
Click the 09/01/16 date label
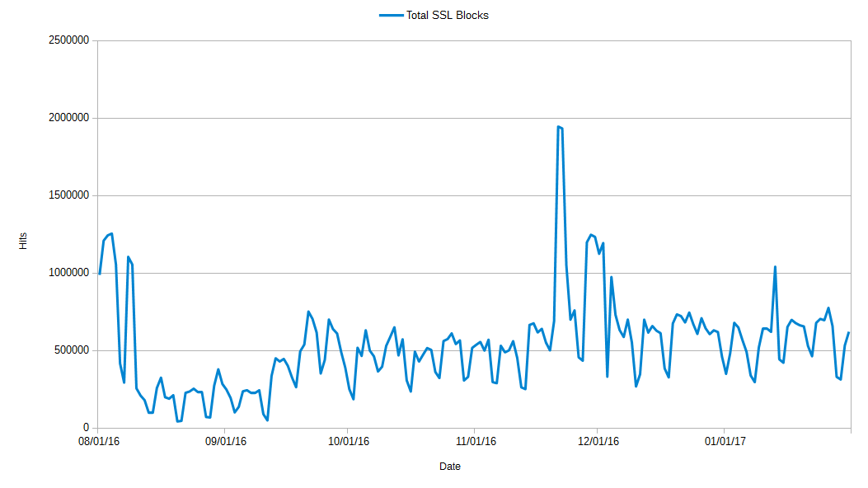pyautogui.click(x=225, y=441)
